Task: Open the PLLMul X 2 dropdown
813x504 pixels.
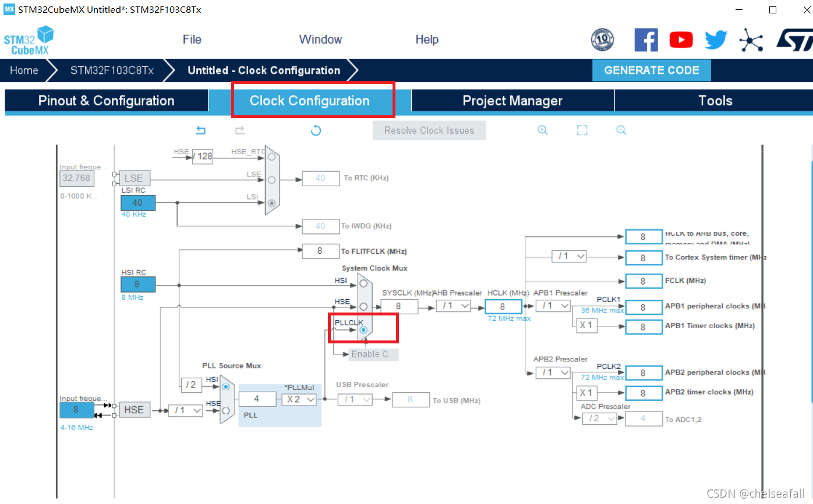Action: point(299,399)
